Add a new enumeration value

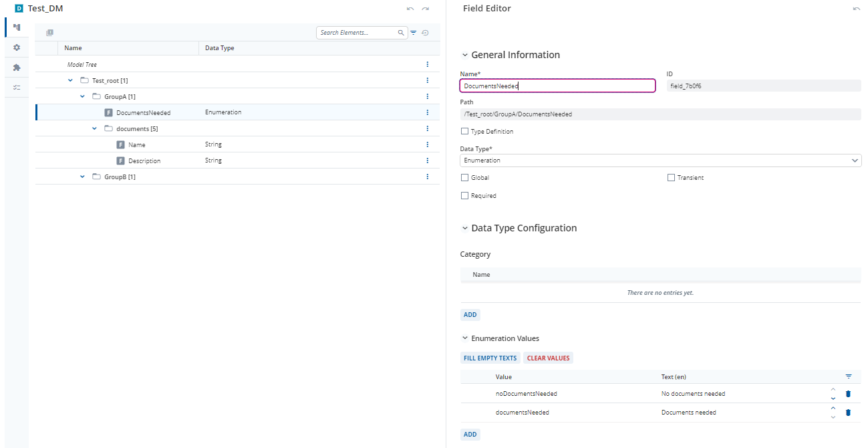(470, 435)
